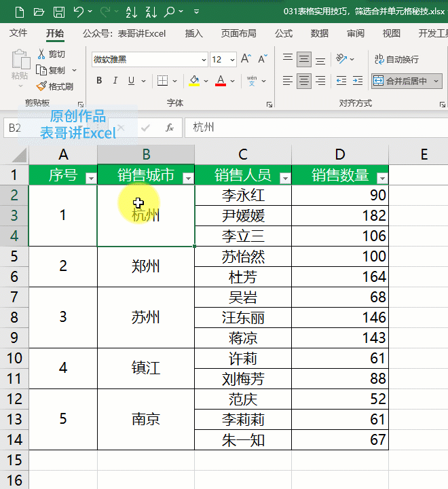Click the 合并后居中 merge and center button
The image size is (448, 489).
[400, 81]
